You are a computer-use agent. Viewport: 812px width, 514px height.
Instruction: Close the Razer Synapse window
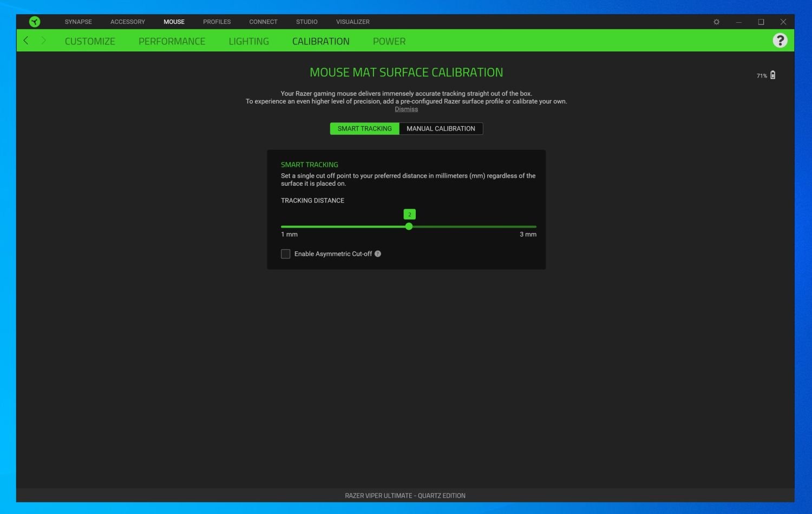click(783, 22)
